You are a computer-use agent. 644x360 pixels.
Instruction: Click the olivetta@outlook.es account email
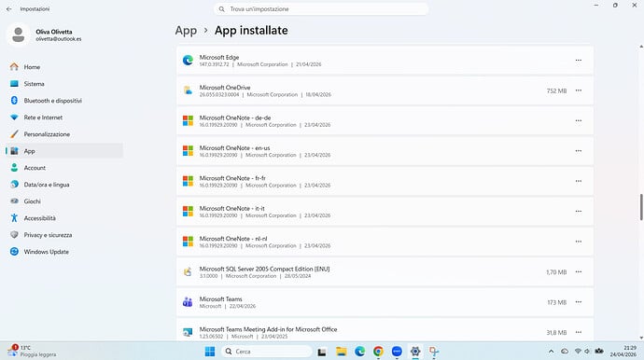pyautogui.click(x=58, y=39)
